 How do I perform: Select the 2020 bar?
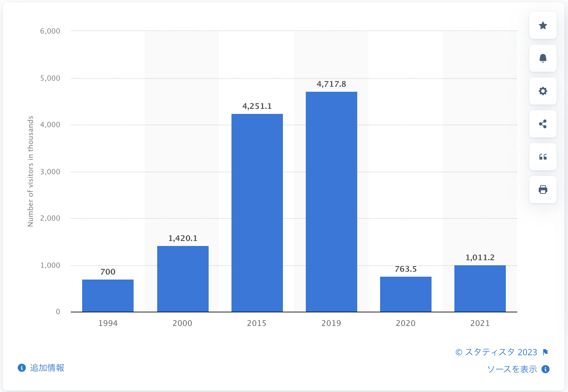tap(405, 294)
